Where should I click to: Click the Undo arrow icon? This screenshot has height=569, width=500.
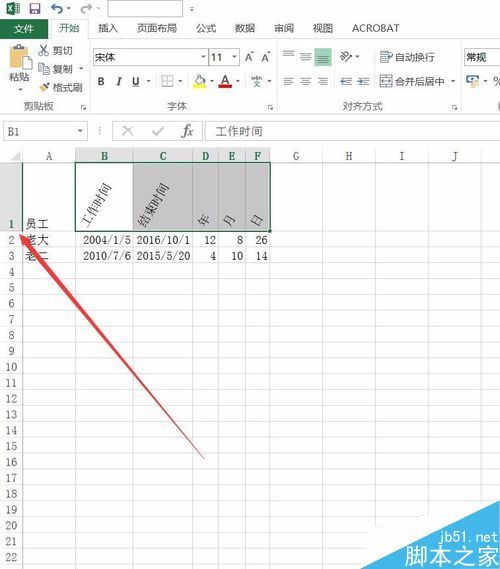[57, 8]
